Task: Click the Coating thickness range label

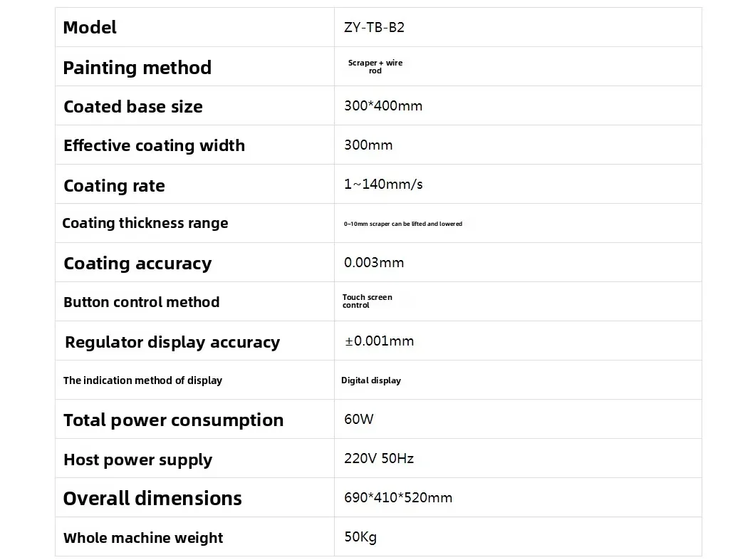Action: (145, 223)
